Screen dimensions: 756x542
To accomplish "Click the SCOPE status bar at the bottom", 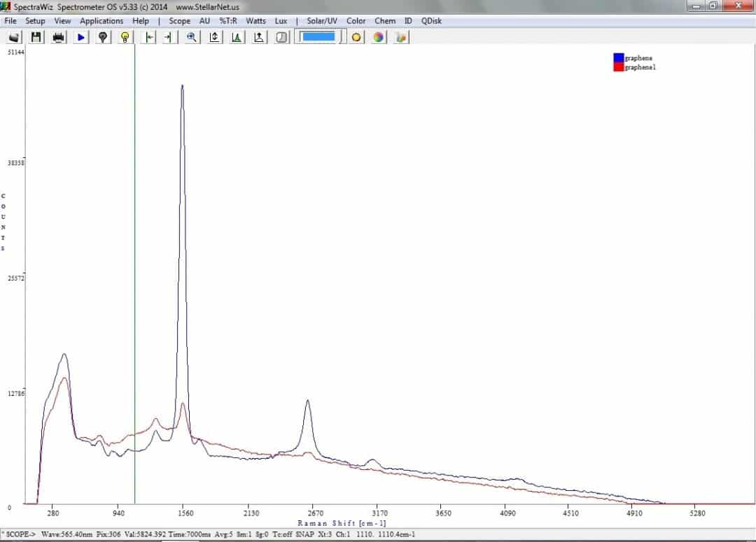I will point(14,534).
